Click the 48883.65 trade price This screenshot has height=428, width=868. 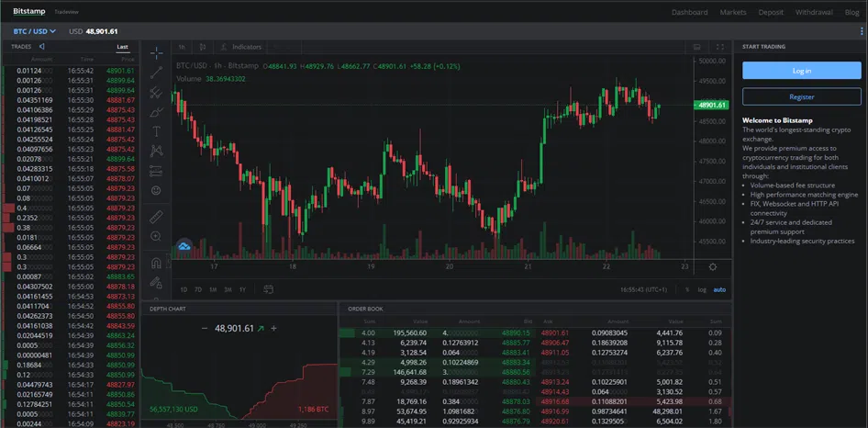point(121,276)
